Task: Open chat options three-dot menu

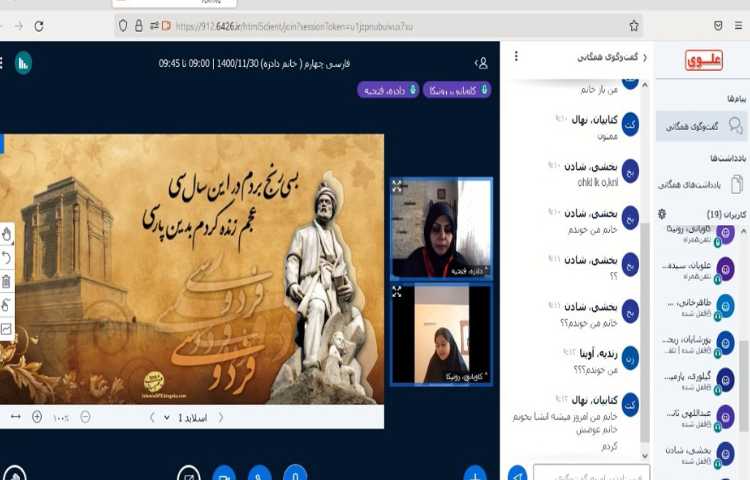Action: coord(516,56)
